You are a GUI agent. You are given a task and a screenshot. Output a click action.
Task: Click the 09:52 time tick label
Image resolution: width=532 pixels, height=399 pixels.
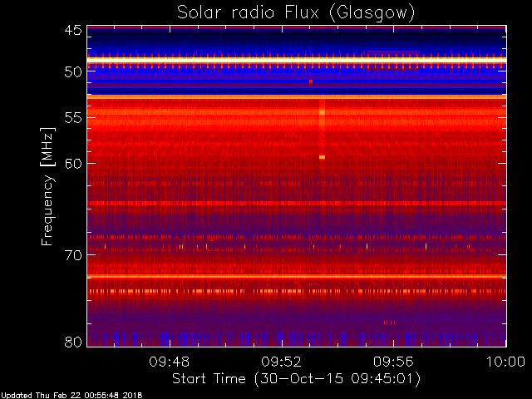[282, 362]
